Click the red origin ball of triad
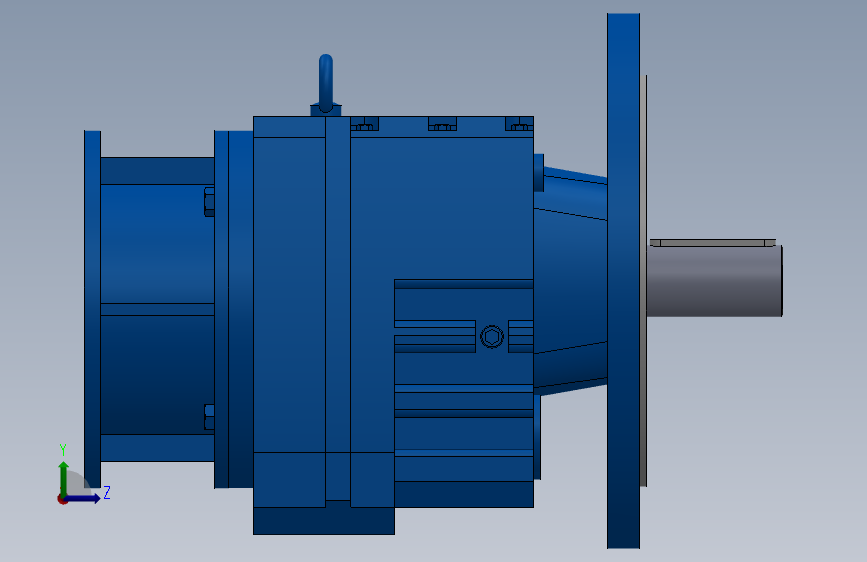This screenshot has height=562, width=867. coord(61,499)
